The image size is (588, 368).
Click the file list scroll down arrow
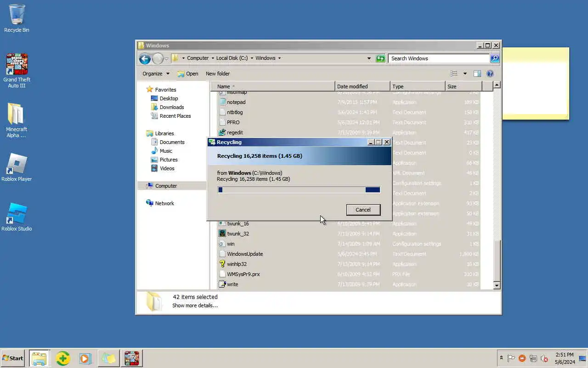click(x=497, y=285)
